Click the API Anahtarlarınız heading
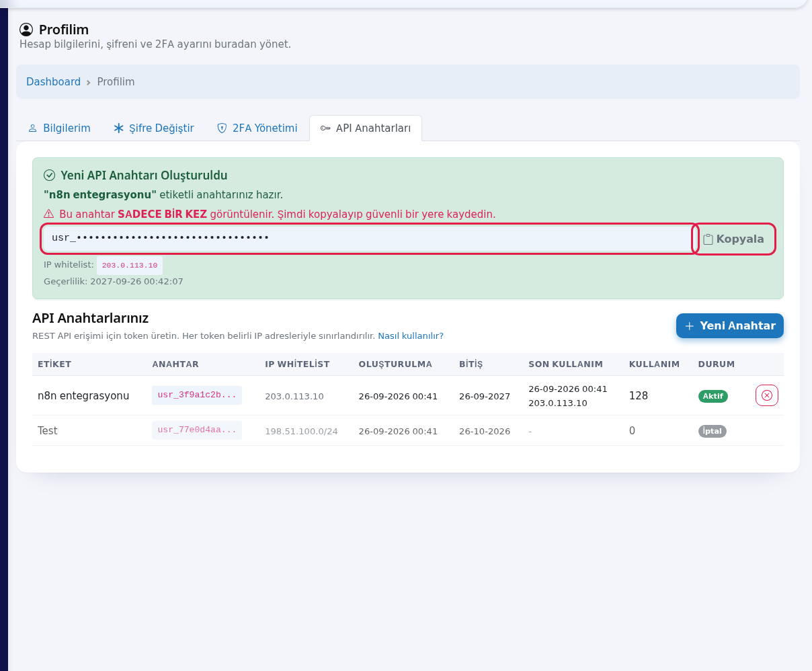Image resolution: width=812 pixels, height=671 pixels. pyautogui.click(x=91, y=318)
